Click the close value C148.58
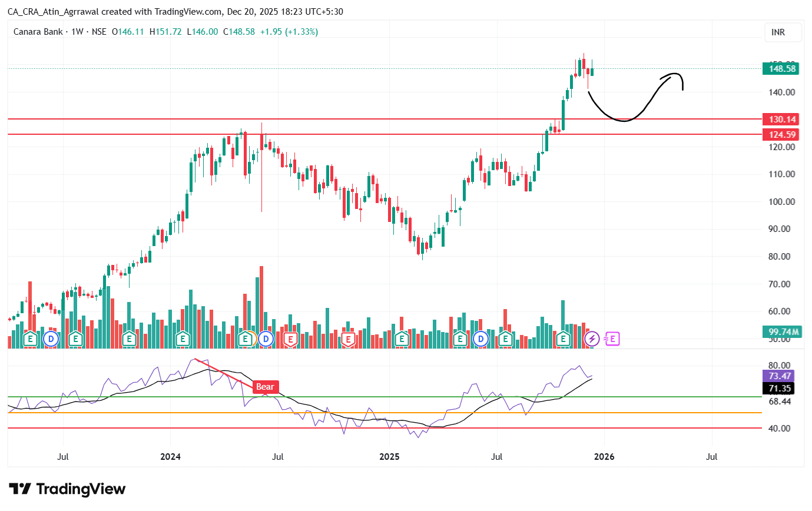The height and width of the screenshot is (511, 812). (x=238, y=32)
